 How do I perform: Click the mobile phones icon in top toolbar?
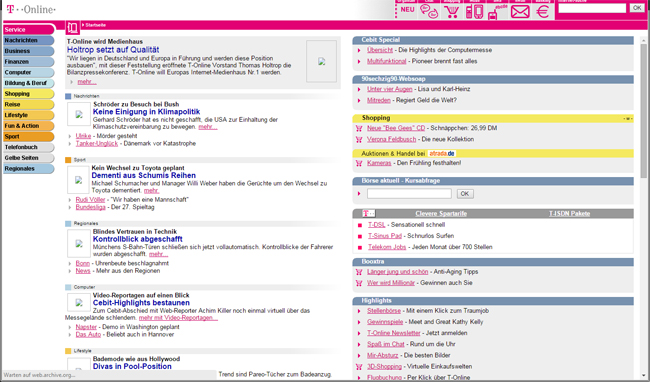[x=474, y=11]
